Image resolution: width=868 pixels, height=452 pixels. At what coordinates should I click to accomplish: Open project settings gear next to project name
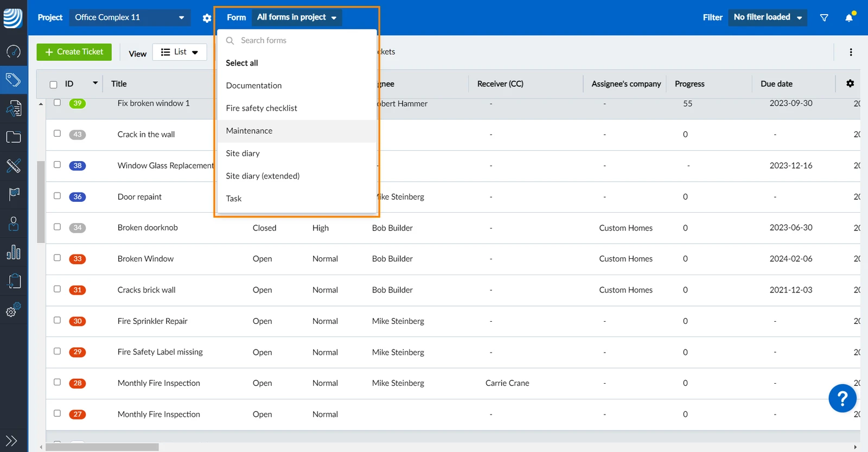pos(207,18)
